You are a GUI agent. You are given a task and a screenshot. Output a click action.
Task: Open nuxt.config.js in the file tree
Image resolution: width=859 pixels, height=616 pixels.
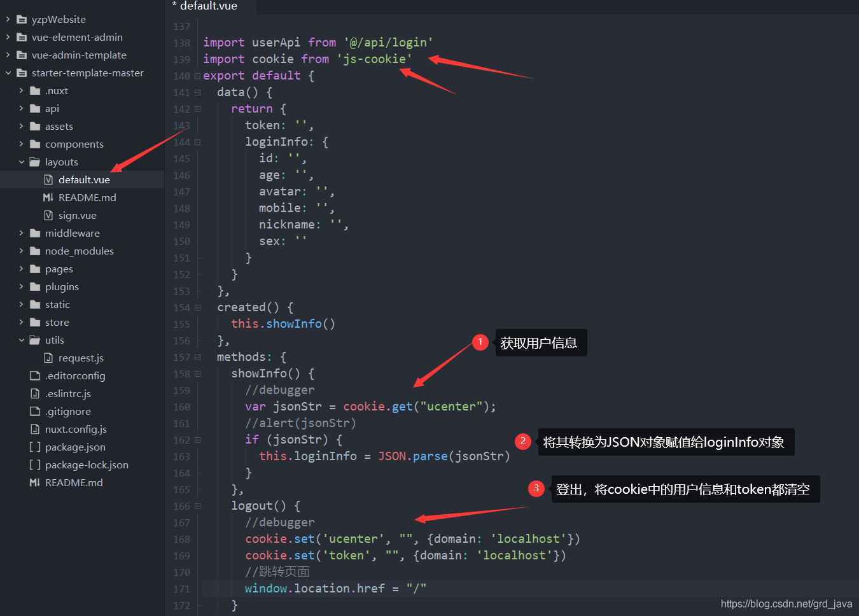pyautogui.click(x=76, y=429)
